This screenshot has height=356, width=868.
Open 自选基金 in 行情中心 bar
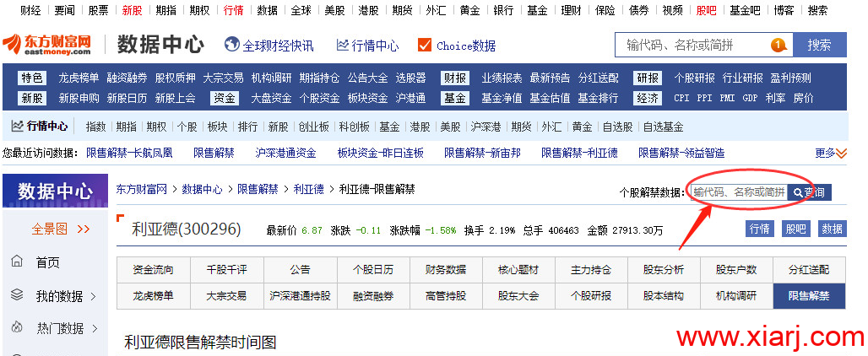(x=663, y=127)
